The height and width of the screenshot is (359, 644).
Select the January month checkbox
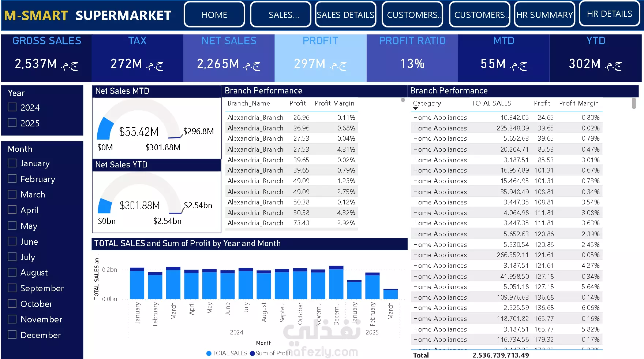[12, 163]
